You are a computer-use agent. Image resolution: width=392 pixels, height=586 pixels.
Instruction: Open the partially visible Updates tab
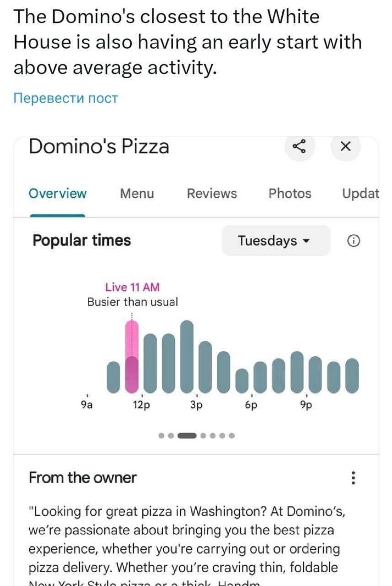pyautogui.click(x=361, y=194)
